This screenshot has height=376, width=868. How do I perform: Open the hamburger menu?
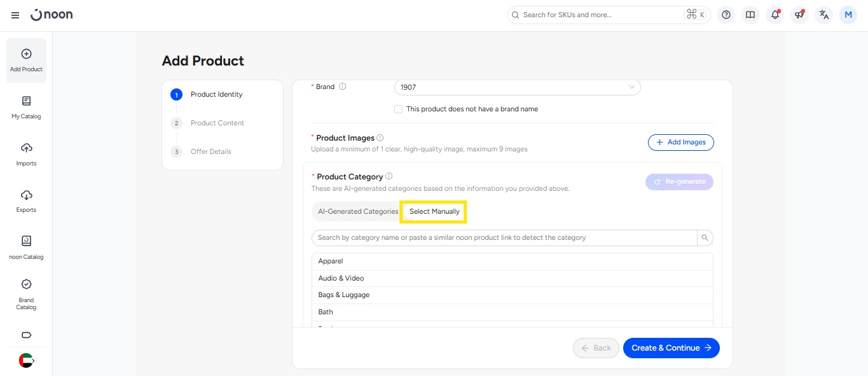tap(15, 15)
